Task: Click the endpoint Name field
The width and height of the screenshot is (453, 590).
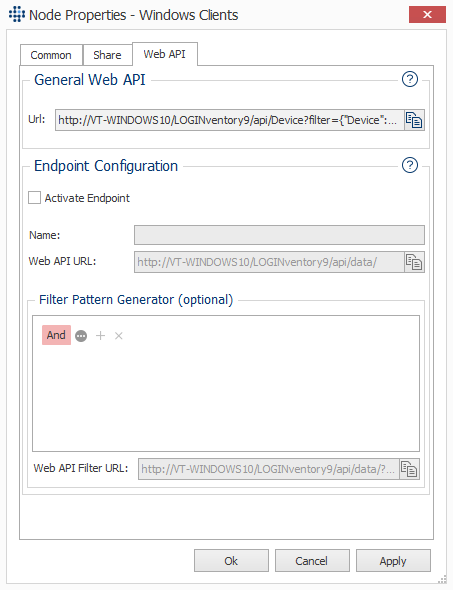Action: (x=279, y=235)
